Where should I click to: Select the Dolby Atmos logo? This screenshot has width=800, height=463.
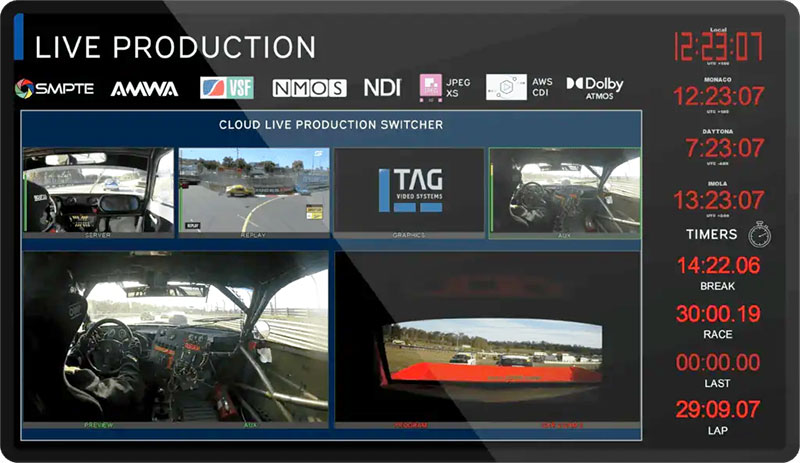tap(595, 88)
